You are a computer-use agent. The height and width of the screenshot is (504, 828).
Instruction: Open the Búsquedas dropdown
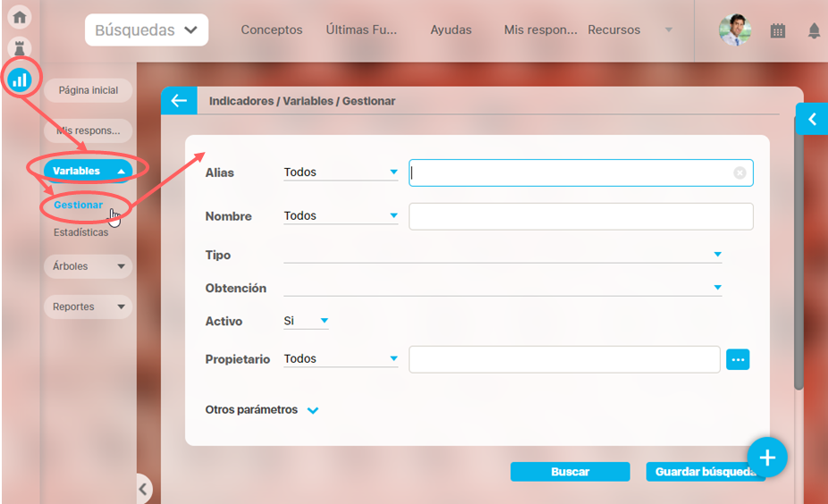tap(147, 30)
